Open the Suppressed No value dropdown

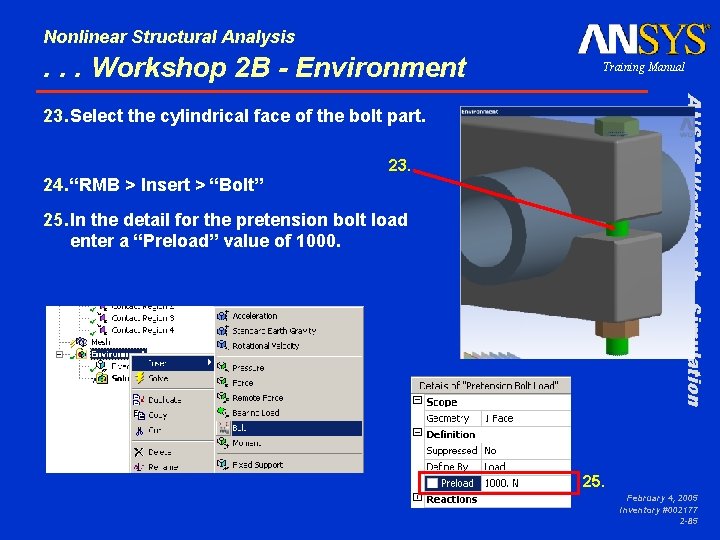tap(526, 450)
